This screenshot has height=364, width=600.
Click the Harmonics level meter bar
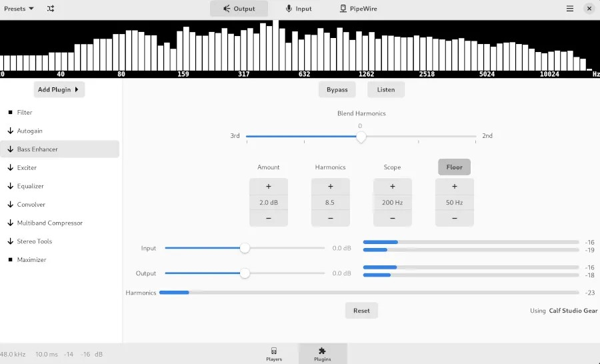pyautogui.click(x=369, y=293)
